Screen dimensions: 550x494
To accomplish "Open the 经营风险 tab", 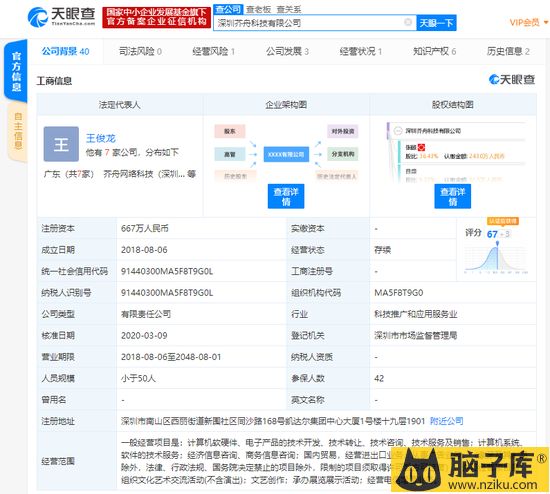I will [213, 52].
